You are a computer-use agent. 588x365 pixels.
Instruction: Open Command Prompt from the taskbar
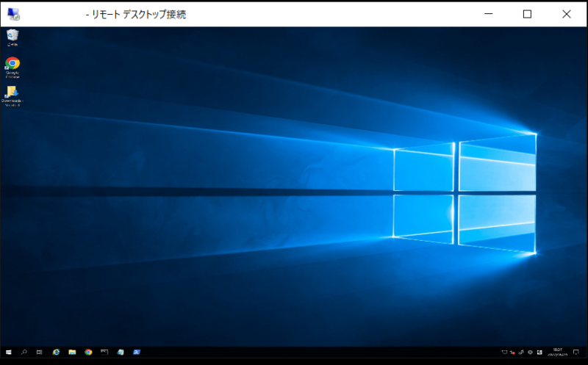click(x=104, y=352)
